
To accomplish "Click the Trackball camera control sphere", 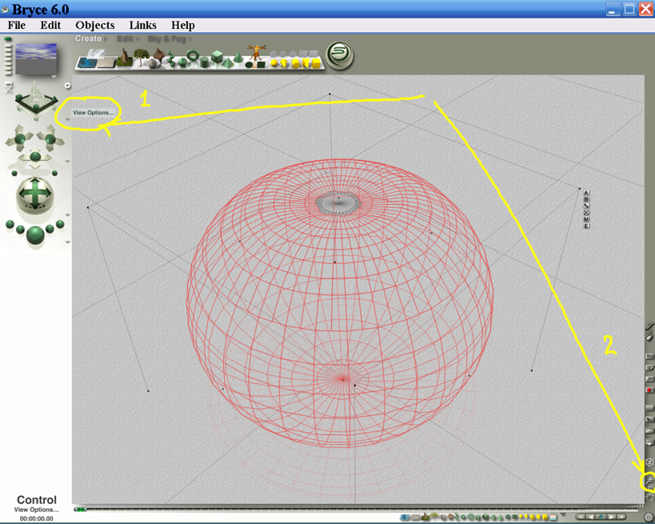I will click(35, 192).
